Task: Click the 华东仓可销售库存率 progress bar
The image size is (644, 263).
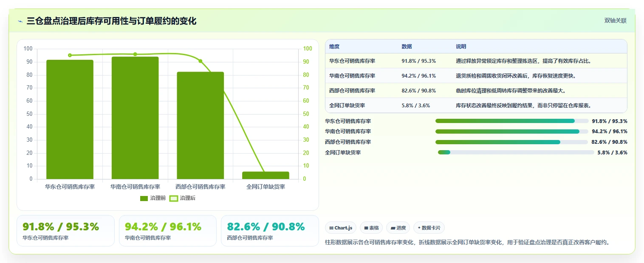Action: coord(512,121)
